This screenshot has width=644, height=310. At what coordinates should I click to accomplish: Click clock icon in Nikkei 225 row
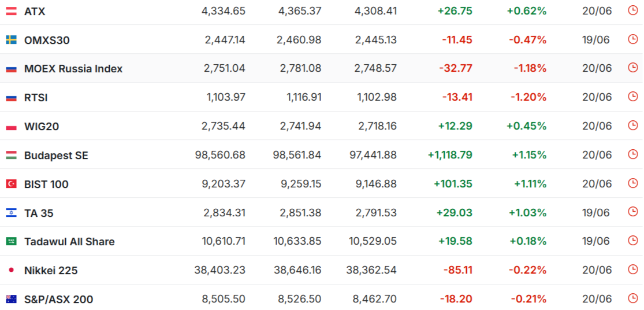click(633, 270)
